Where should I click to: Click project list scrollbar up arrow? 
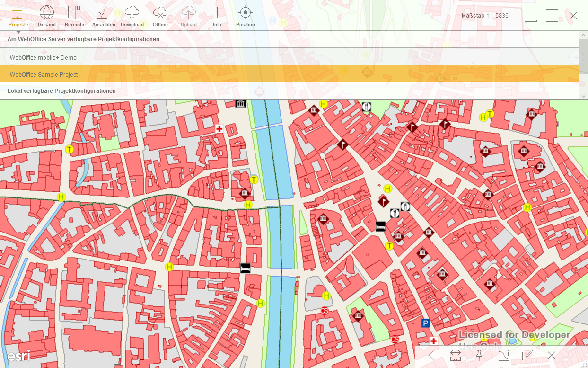point(584,36)
